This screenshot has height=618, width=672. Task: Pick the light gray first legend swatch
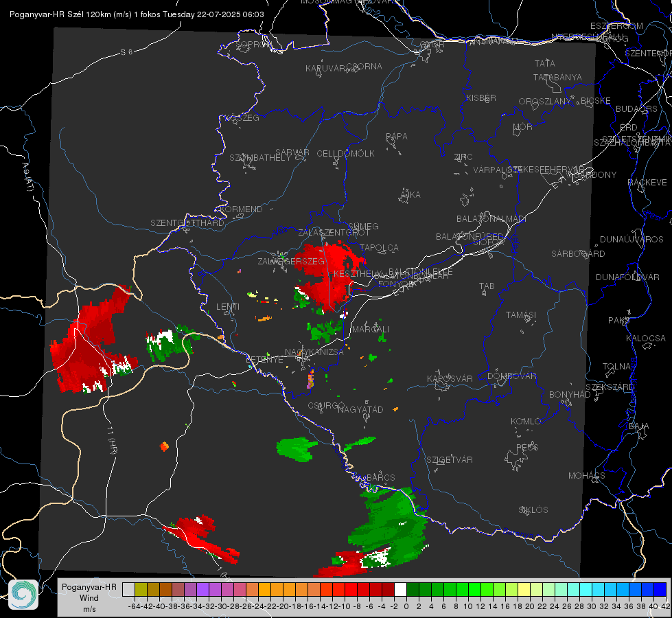click(128, 589)
